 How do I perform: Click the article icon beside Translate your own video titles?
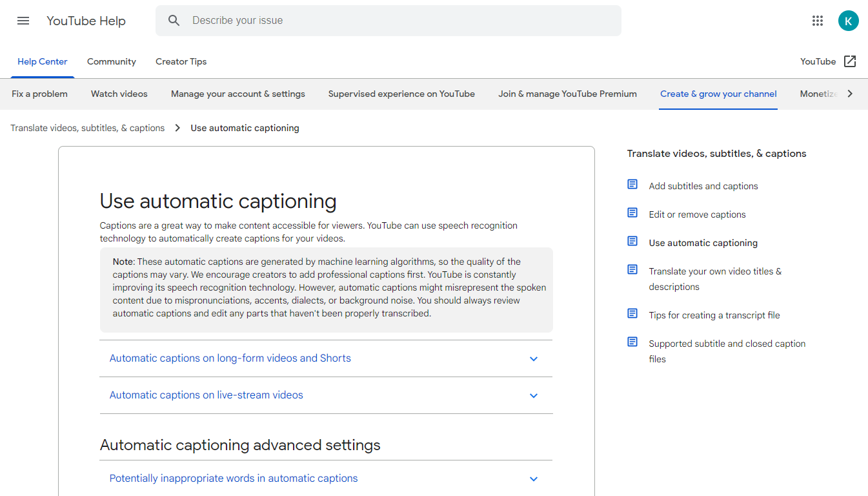tap(632, 270)
